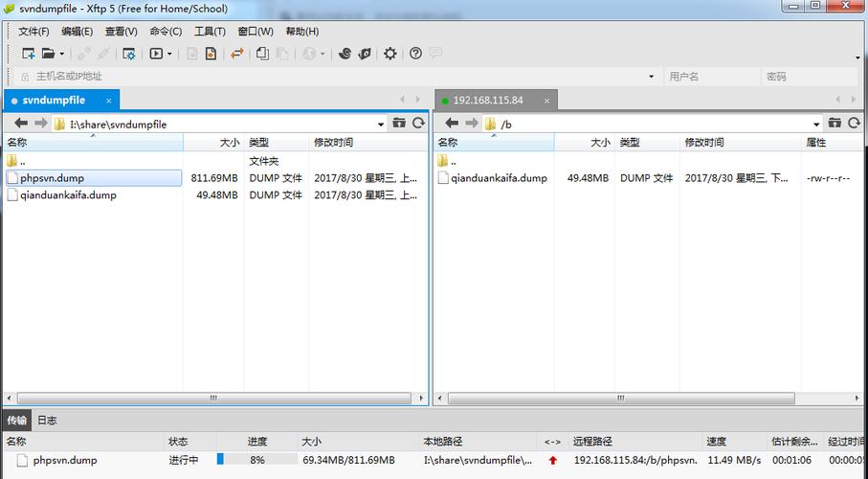Sort remote files by 名称 column
Viewport: 868px width, 479px height.
pyautogui.click(x=494, y=143)
